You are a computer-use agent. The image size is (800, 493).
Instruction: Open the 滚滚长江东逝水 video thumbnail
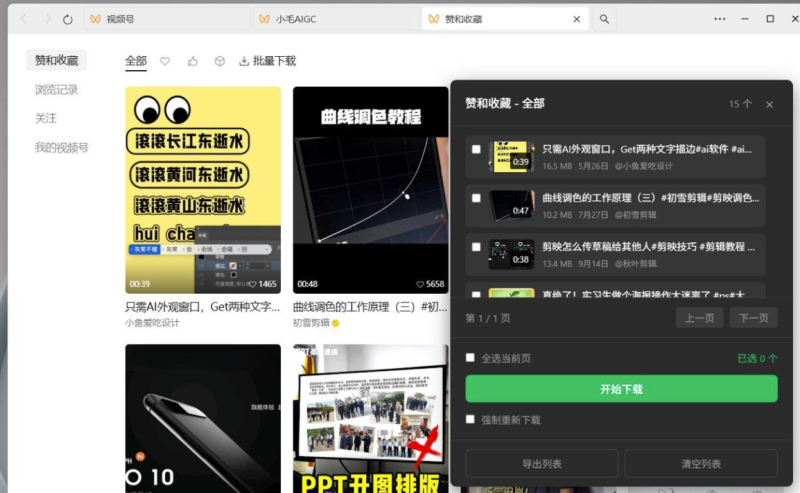pos(203,190)
